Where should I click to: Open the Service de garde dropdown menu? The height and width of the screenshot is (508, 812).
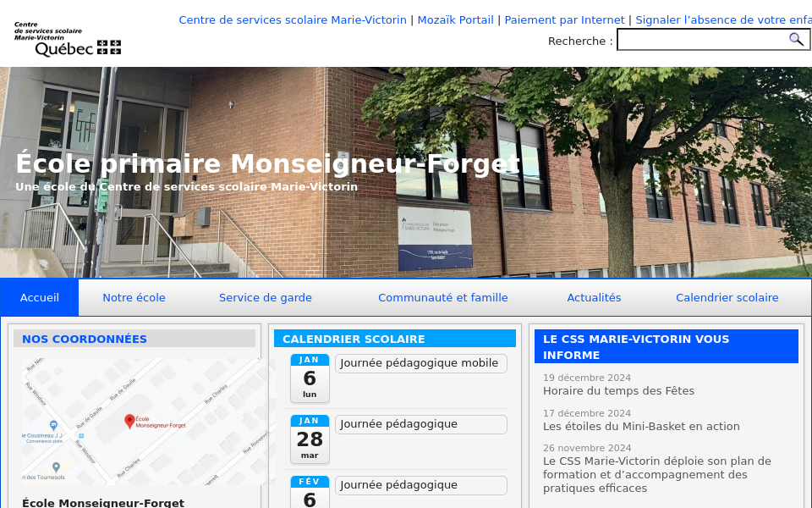(x=266, y=297)
